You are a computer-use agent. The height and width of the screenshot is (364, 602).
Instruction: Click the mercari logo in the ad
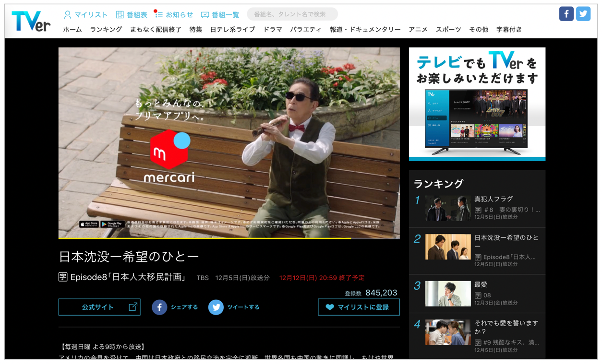tap(169, 157)
